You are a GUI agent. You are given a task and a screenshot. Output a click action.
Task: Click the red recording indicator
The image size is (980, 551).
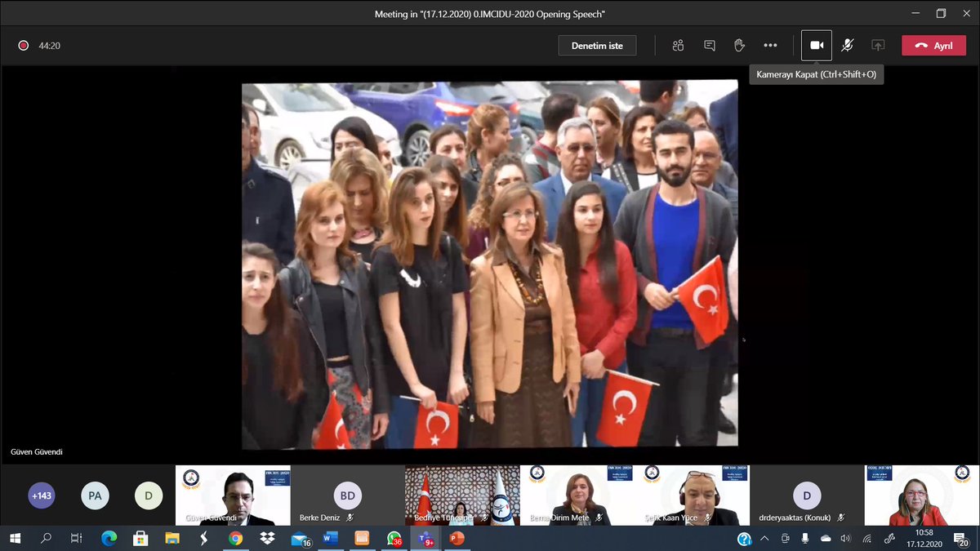click(x=24, y=46)
